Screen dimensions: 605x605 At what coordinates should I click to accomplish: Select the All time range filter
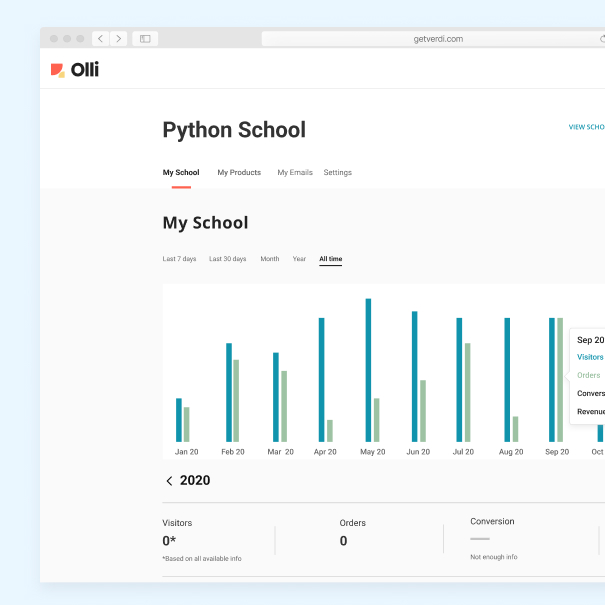click(331, 259)
